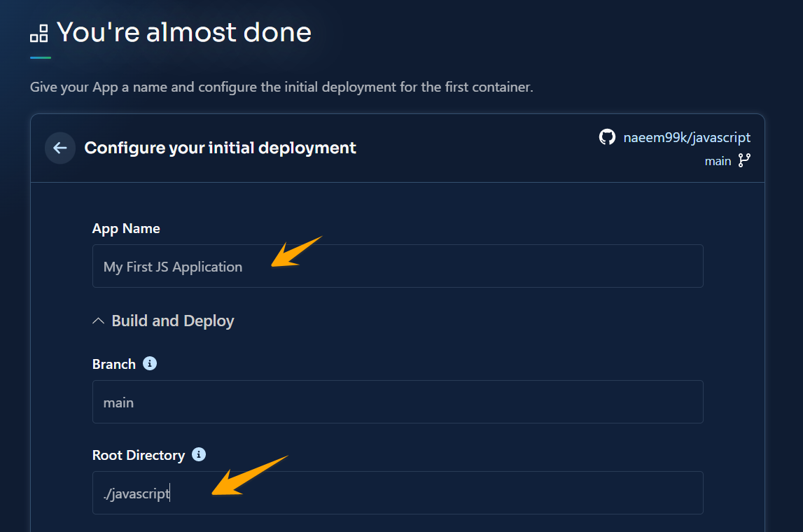
Task: Click the Root Directory label
Action: point(139,455)
